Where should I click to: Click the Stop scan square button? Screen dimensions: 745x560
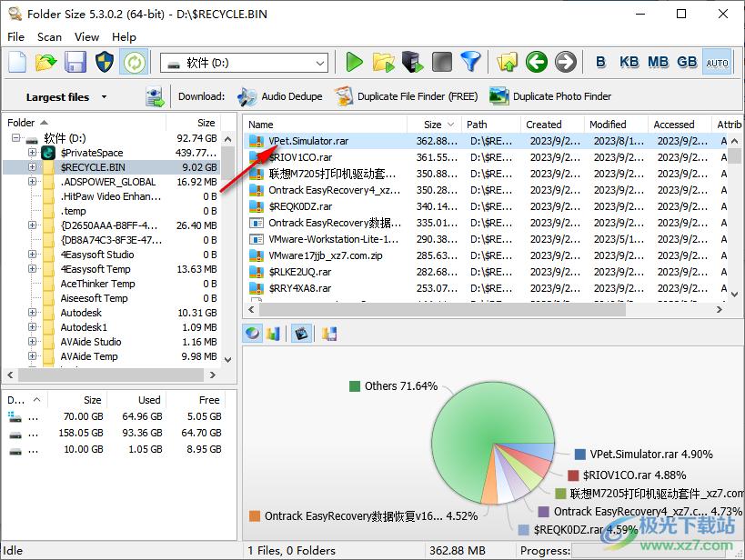pyautogui.click(x=441, y=62)
